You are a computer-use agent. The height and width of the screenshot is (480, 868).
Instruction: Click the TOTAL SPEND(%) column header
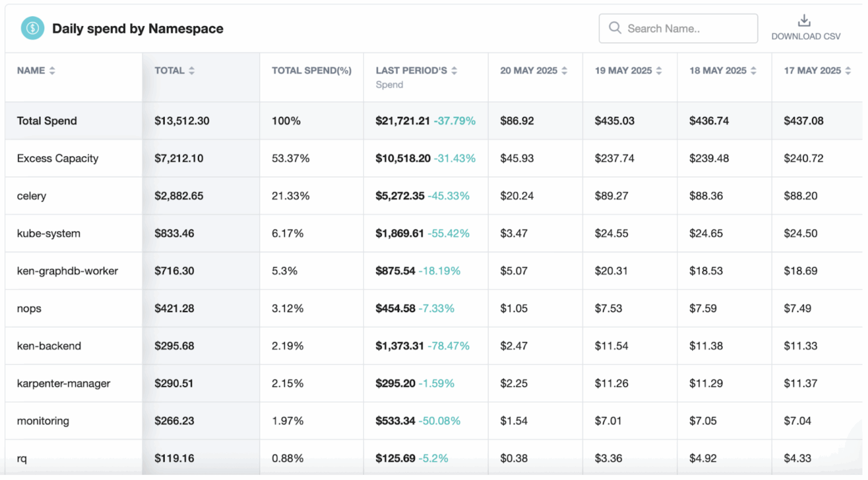click(x=312, y=71)
